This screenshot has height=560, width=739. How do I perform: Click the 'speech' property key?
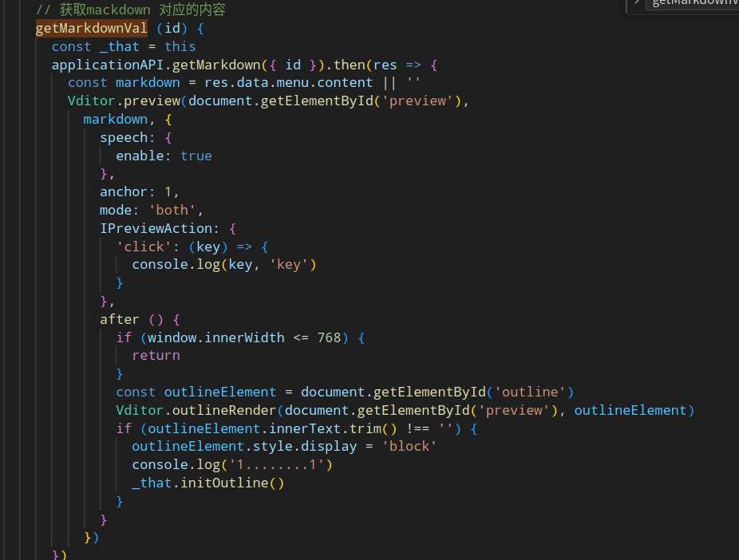124,137
